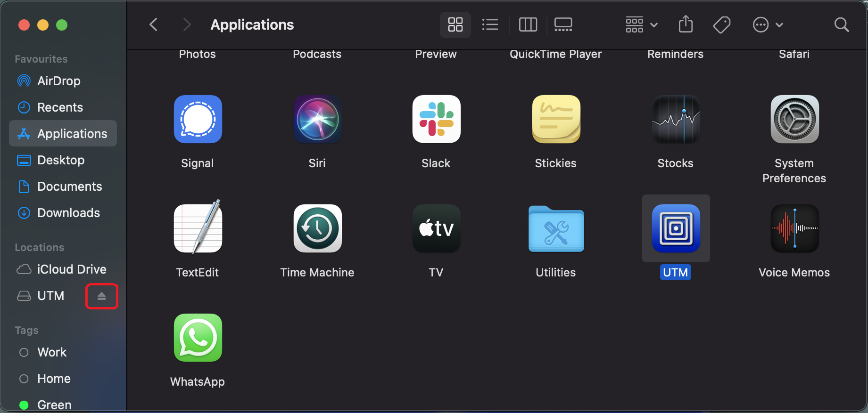
Task: Select the Utilities folder icon
Action: pyautogui.click(x=556, y=228)
